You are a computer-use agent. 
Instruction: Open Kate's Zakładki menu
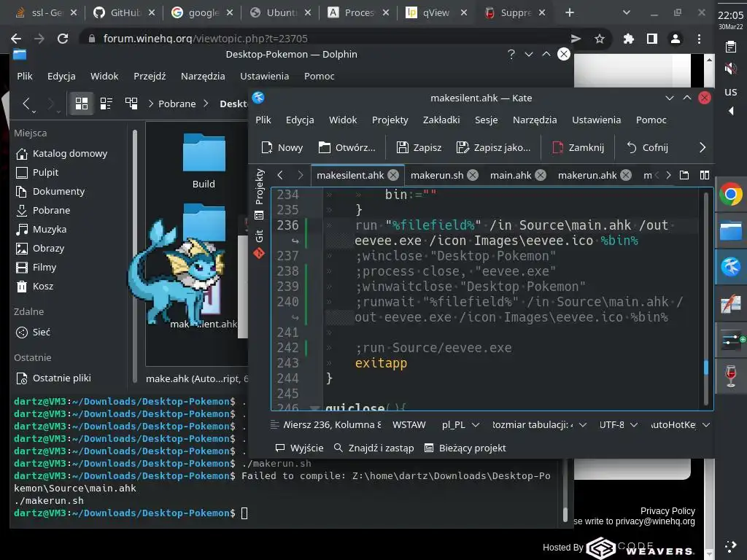441,120
